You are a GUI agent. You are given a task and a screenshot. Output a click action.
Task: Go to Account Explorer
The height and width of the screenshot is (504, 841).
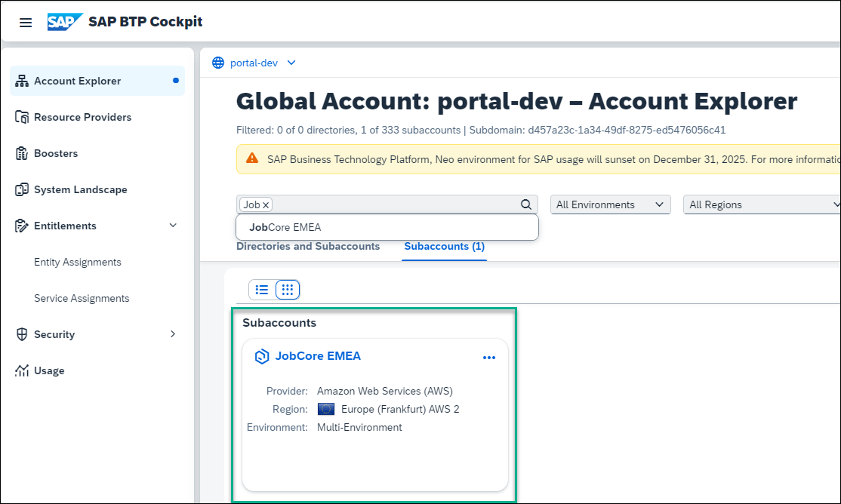pos(97,81)
